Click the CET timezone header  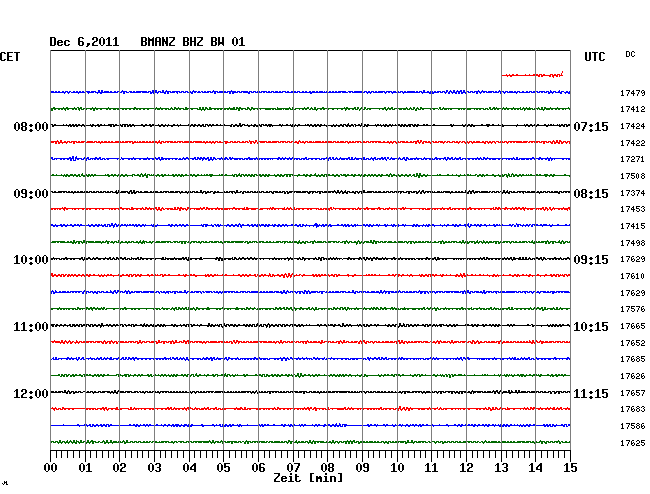click(10, 57)
